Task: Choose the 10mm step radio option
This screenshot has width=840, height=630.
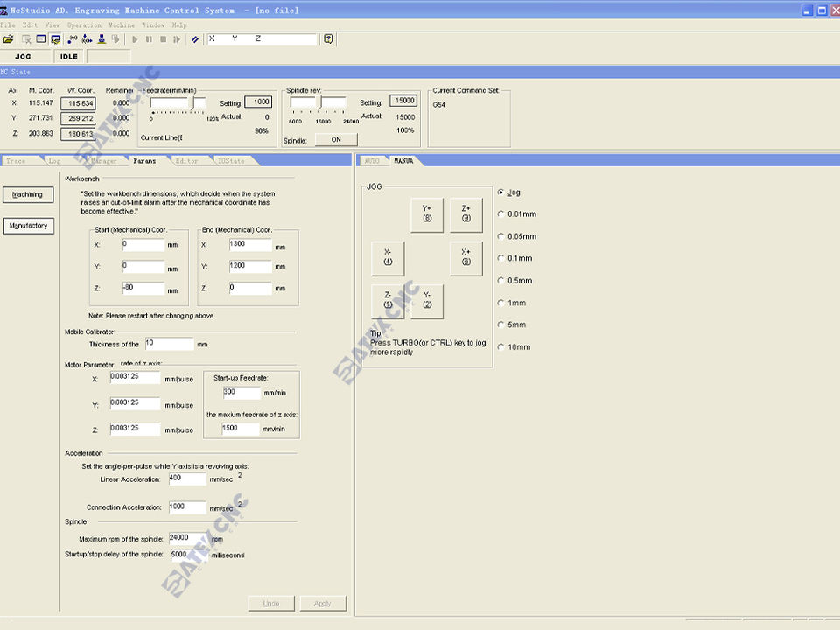Action: point(500,347)
